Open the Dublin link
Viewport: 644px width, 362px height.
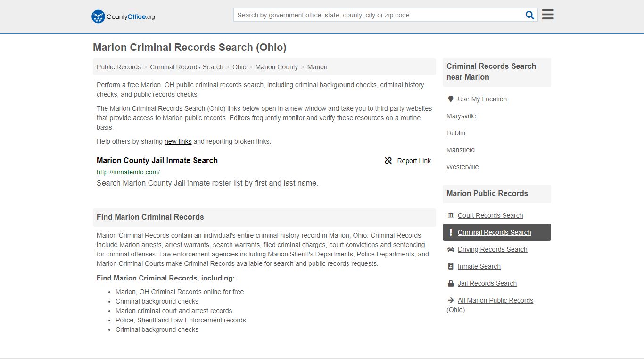point(456,133)
